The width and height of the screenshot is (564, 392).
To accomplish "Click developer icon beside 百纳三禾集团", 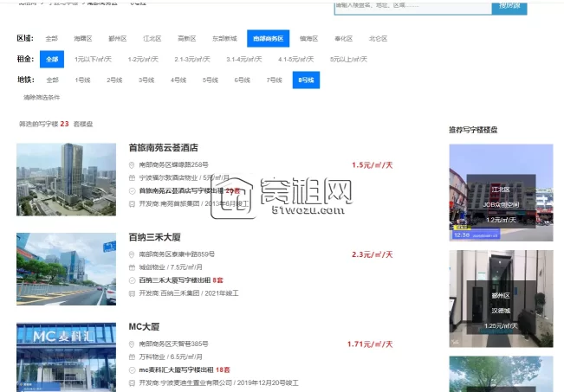I will [x=132, y=293].
